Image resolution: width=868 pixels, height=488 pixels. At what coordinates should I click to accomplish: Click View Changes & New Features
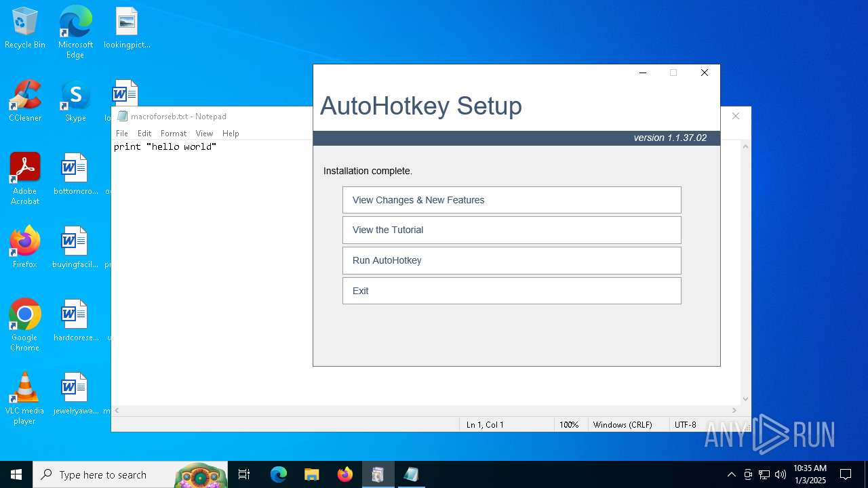pos(512,200)
